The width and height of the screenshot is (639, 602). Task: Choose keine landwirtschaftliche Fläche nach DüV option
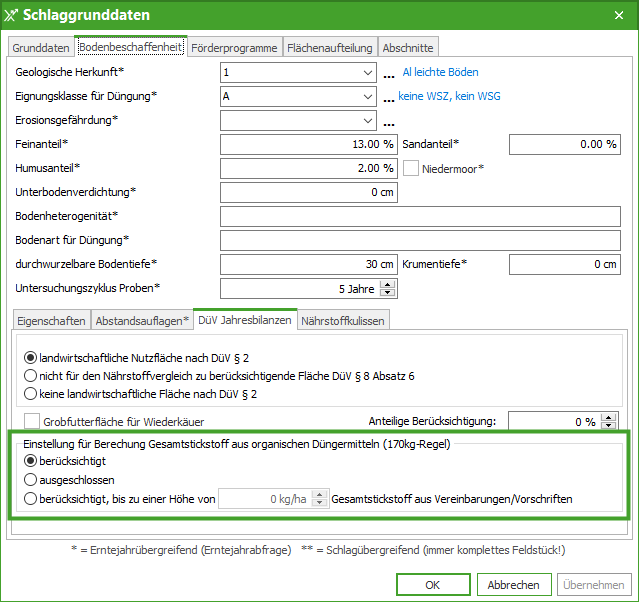(31, 394)
